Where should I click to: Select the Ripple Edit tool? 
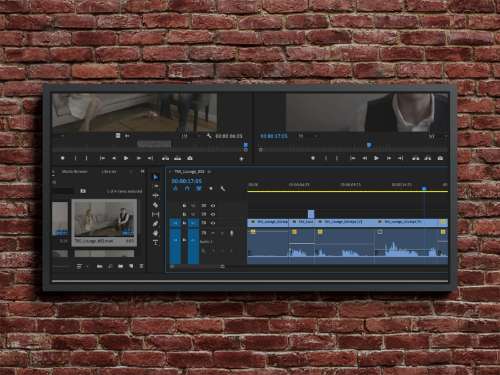click(155, 196)
